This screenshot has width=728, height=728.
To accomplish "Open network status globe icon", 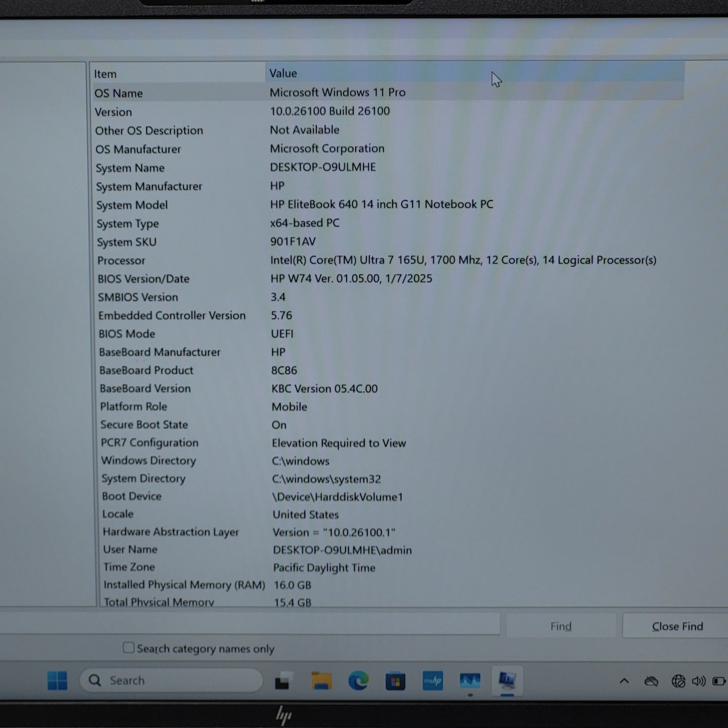I will tap(678, 681).
